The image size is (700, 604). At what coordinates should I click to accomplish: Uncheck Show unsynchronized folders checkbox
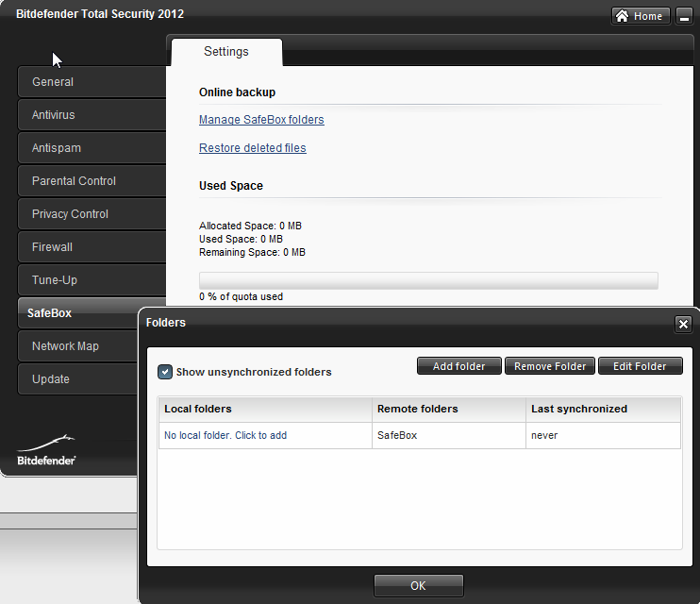[165, 372]
